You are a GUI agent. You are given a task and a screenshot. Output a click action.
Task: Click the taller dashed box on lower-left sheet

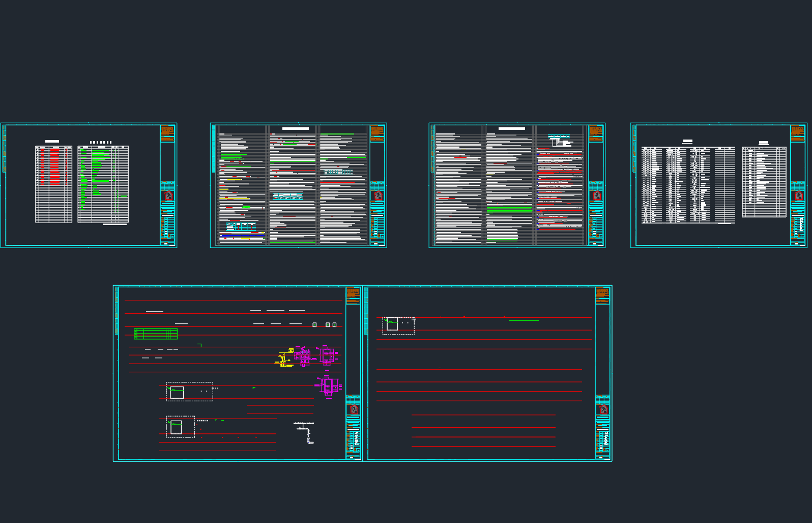181,427
